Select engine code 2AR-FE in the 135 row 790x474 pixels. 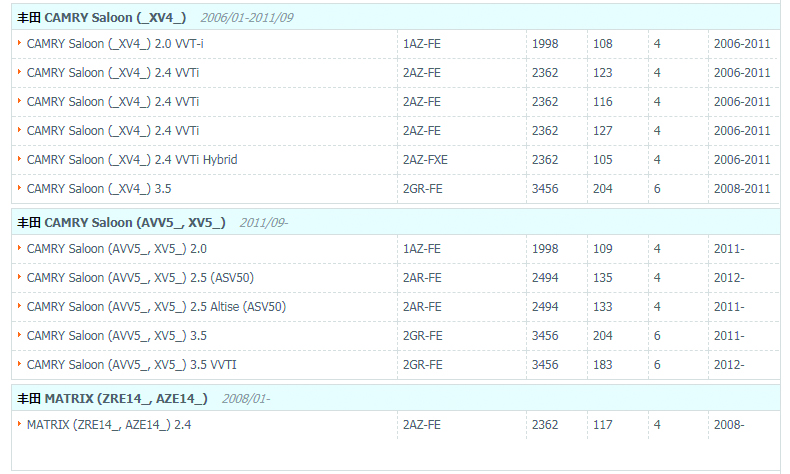pyautogui.click(x=422, y=278)
